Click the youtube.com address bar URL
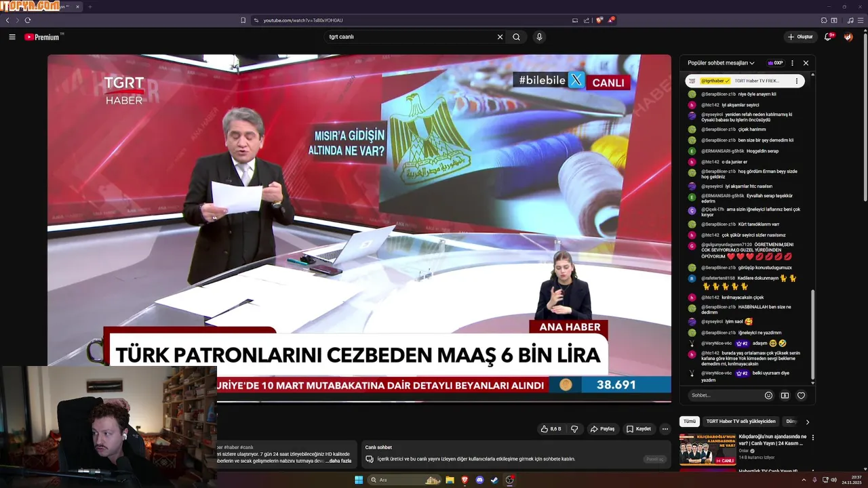The height and width of the screenshot is (488, 868). pos(303,20)
